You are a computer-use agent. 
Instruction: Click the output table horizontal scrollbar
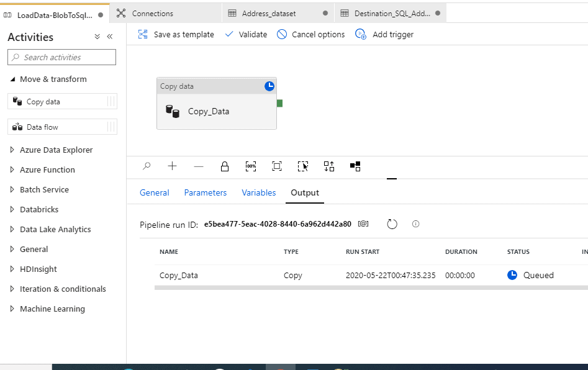(x=371, y=288)
